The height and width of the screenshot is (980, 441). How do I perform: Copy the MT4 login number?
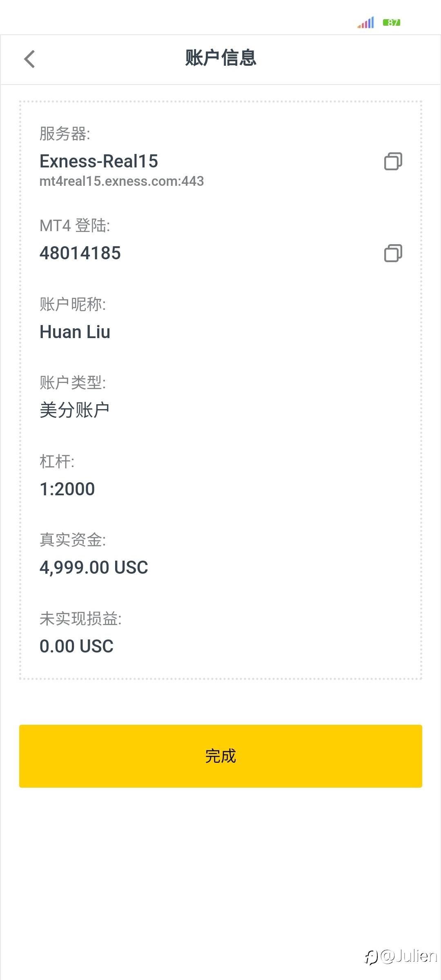[x=393, y=253]
